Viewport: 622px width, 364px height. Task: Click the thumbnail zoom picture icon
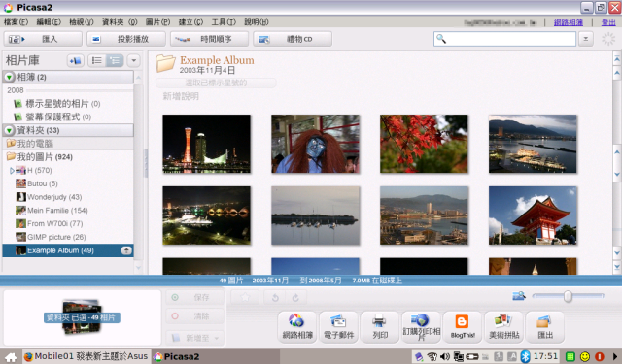click(519, 296)
